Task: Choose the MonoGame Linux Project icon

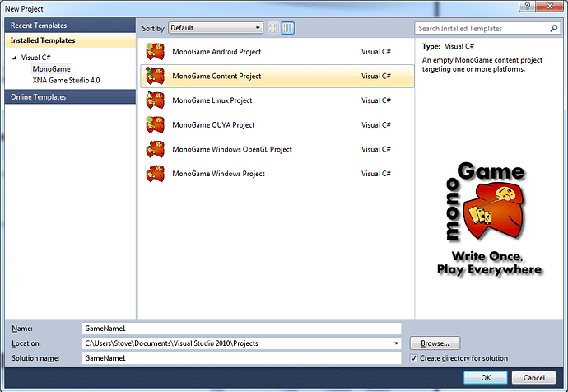Action: pos(155,100)
